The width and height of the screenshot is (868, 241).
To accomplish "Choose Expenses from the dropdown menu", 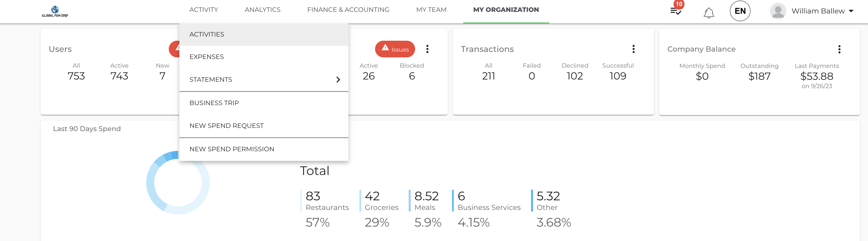I will [264, 57].
